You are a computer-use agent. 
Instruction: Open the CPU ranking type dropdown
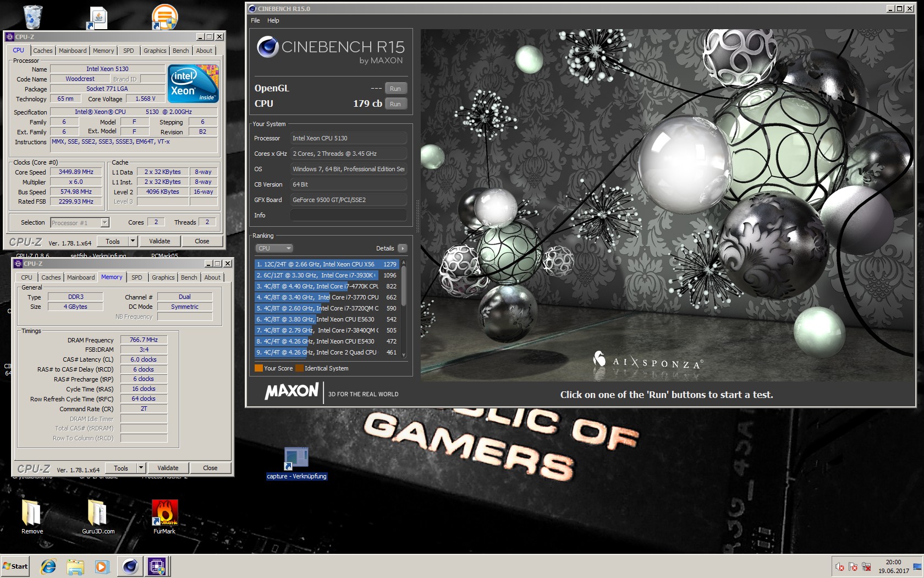click(274, 248)
